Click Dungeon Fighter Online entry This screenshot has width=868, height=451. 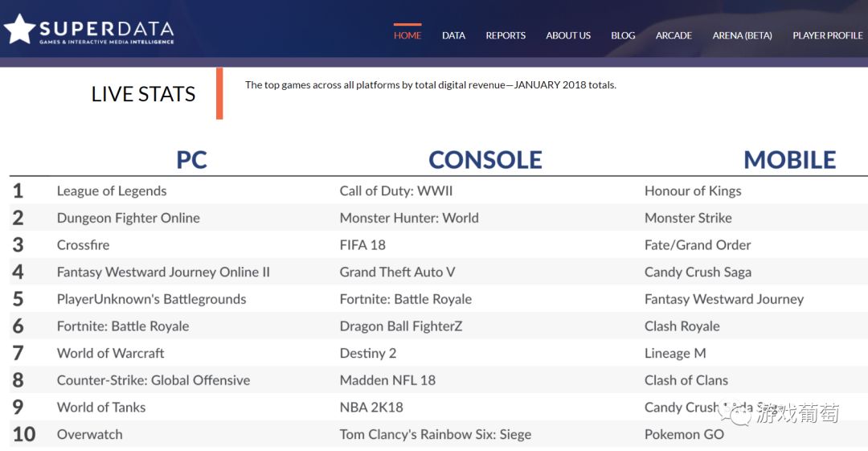tap(129, 219)
